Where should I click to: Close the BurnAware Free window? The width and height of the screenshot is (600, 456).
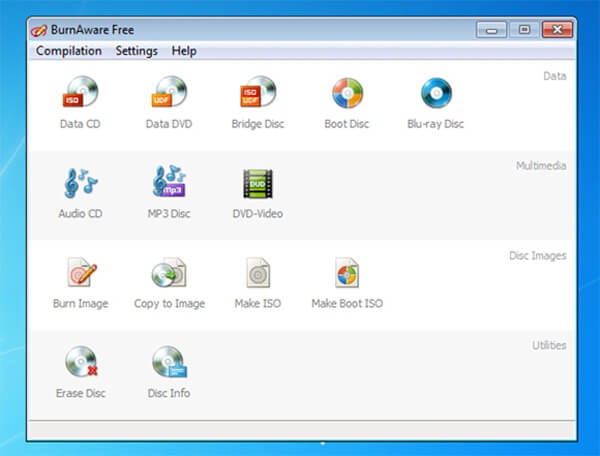pos(558,30)
